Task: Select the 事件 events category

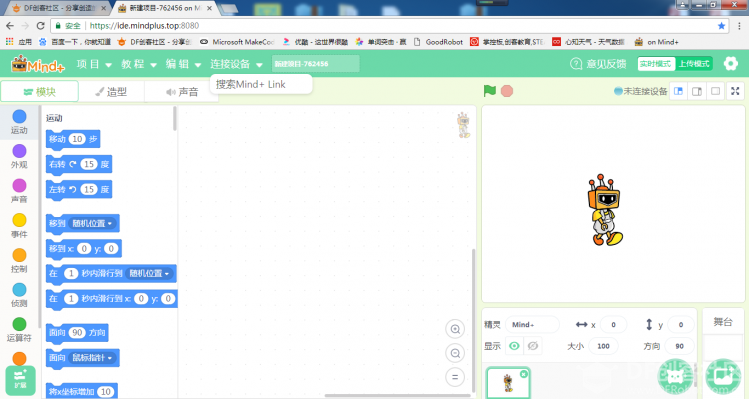Action: coord(19,226)
